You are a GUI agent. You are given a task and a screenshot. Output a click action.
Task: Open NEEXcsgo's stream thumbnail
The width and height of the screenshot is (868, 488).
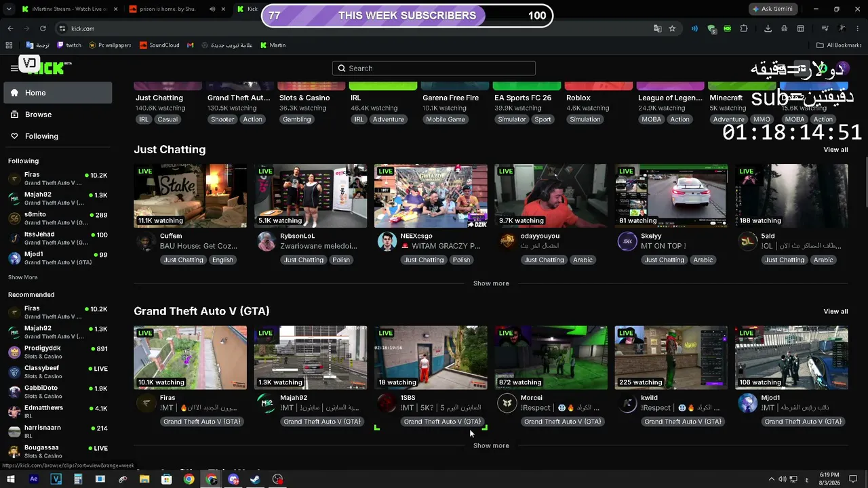[x=431, y=196]
